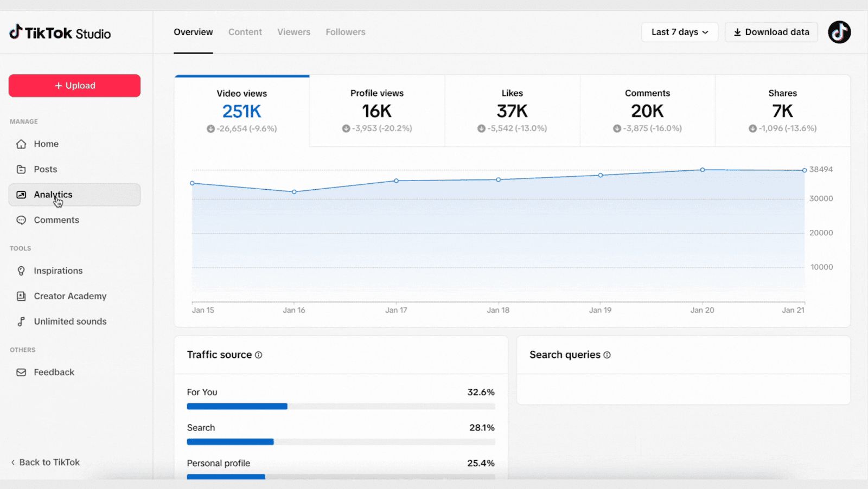
Task: Open the Creator Academy icon
Action: point(21,297)
